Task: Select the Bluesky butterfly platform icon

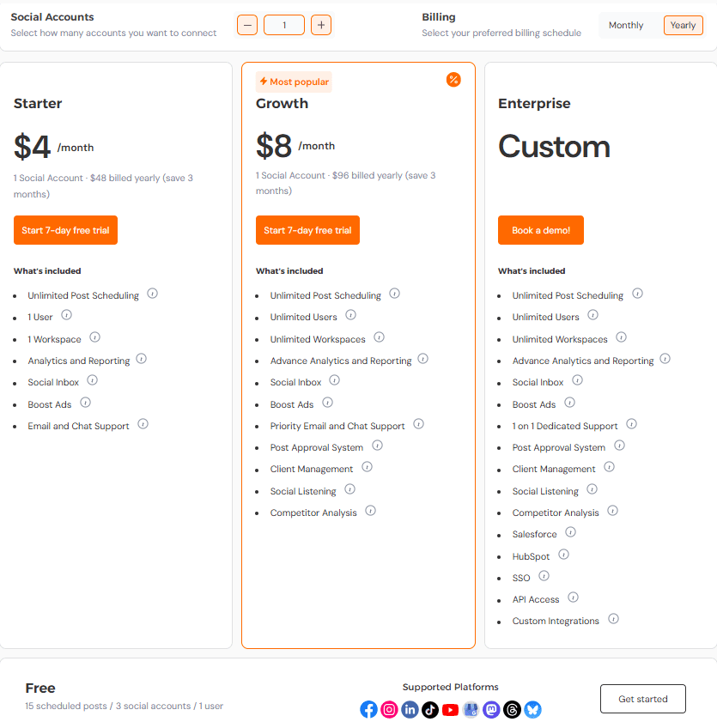Action: click(x=532, y=710)
